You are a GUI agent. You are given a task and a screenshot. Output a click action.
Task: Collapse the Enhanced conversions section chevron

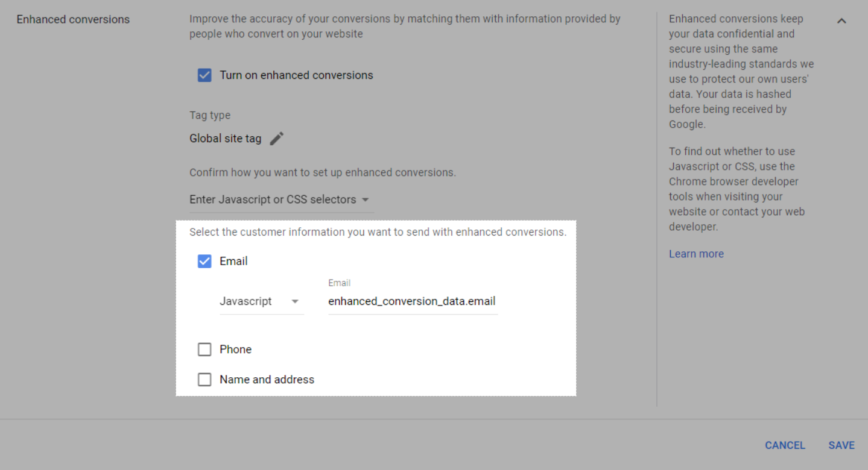point(841,20)
